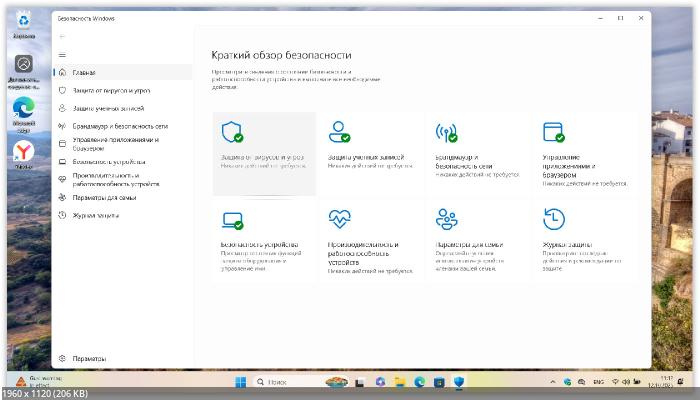The width and height of the screenshot is (700, 400).
Task: Open the Windows Start menu
Action: coord(240,382)
